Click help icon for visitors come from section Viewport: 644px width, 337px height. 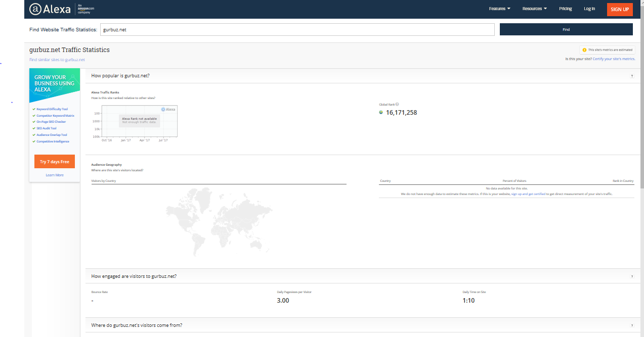point(632,325)
